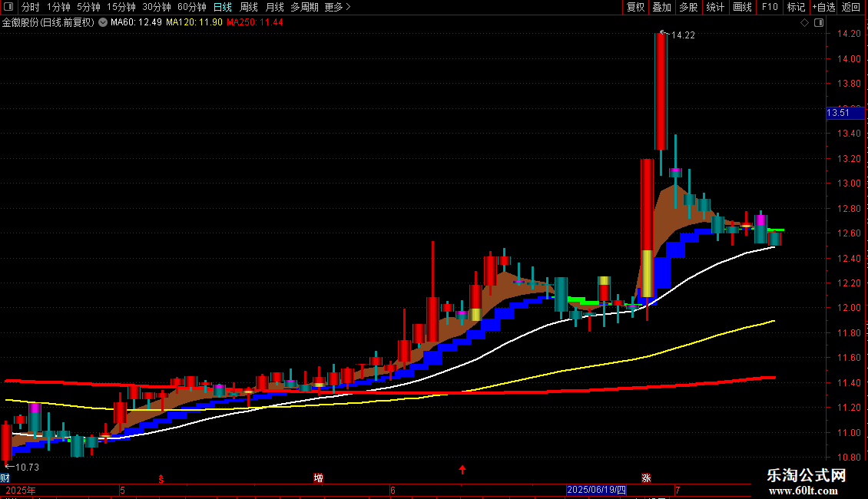Click the 10.80 price axis label
This screenshot has width=868, height=499.
(849, 458)
